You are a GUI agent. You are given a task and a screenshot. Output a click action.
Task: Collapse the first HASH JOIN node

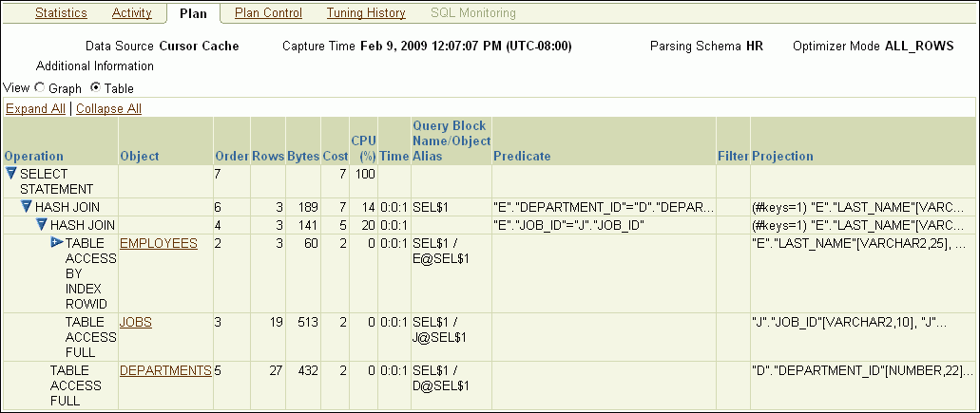point(27,206)
